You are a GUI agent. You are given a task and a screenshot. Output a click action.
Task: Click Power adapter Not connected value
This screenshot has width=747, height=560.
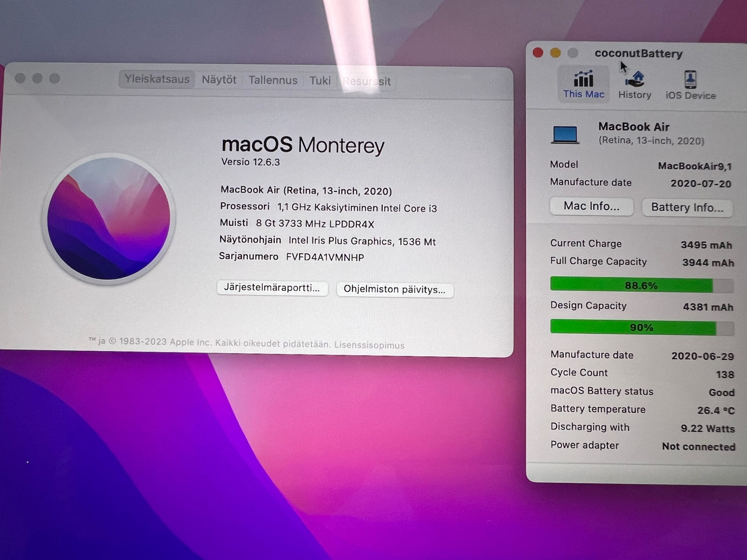click(x=698, y=447)
